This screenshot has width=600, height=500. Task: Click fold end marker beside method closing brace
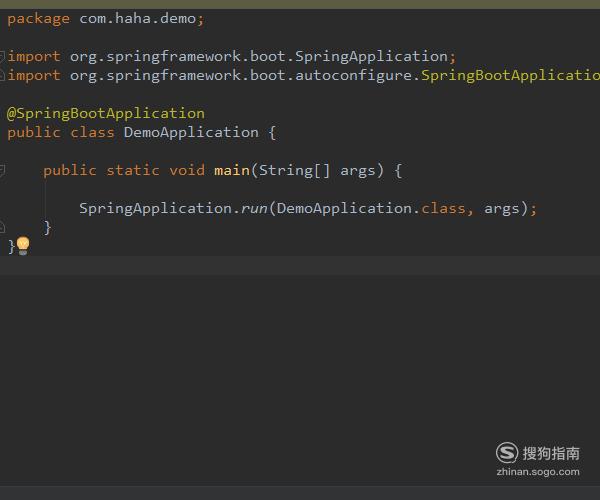click(x=2, y=227)
